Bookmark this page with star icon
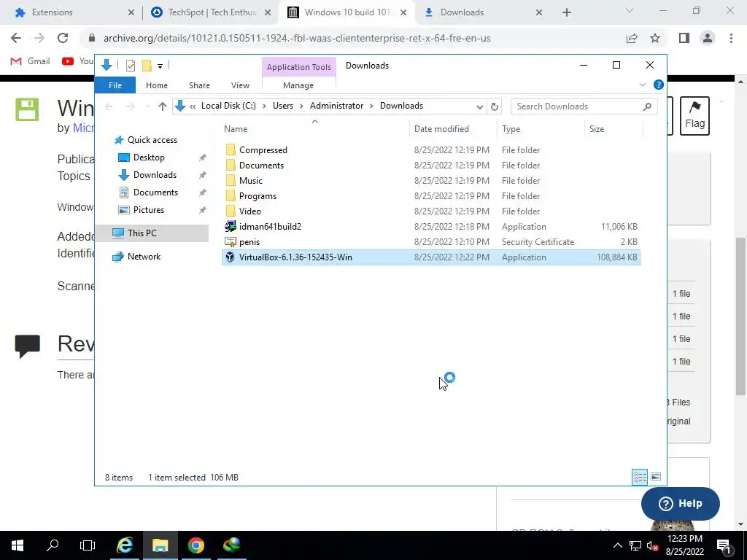The width and height of the screenshot is (747, 560). click(x=655, y=38)
